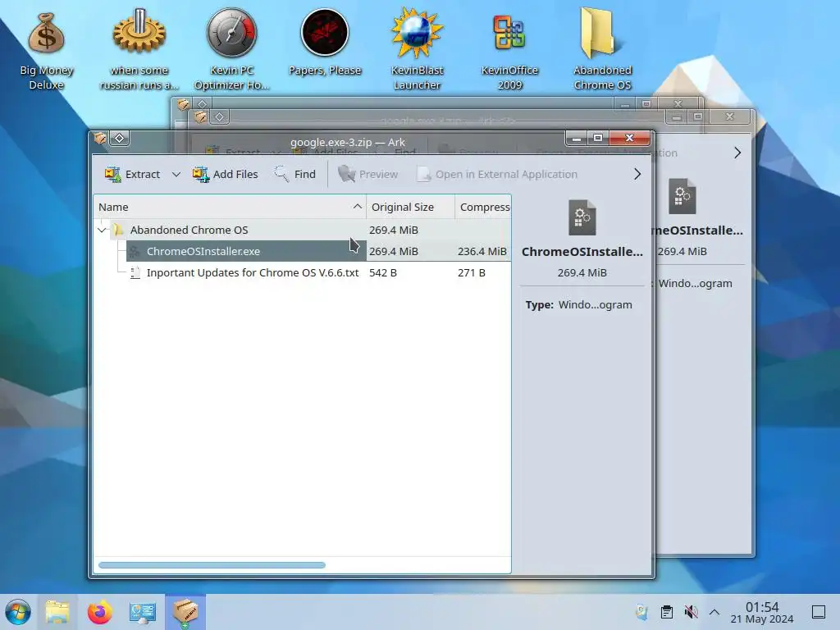Click the show desktop button in taskbar
Viewport: 840px width, 630px height.
click(x=819, y=612)
